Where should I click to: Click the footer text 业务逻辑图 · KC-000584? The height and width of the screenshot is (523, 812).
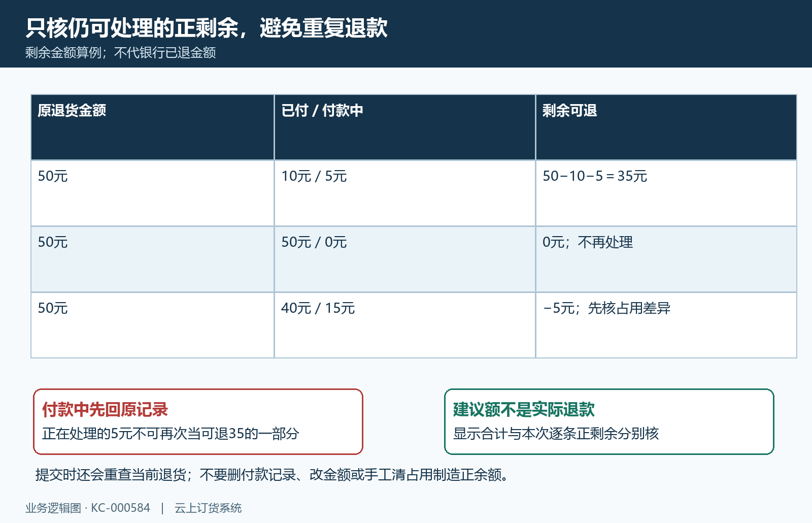(88, 508)
